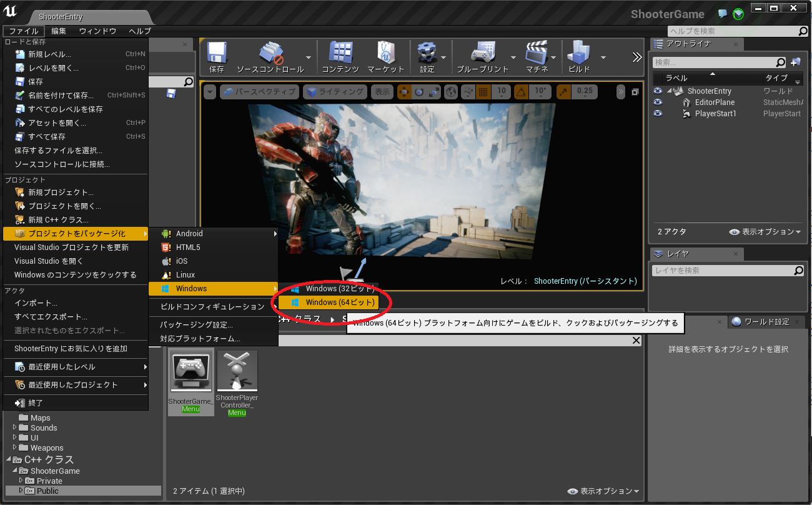
Task: Toggle visibility of ShooterEntry in outliner
Action: pos(658,91)
